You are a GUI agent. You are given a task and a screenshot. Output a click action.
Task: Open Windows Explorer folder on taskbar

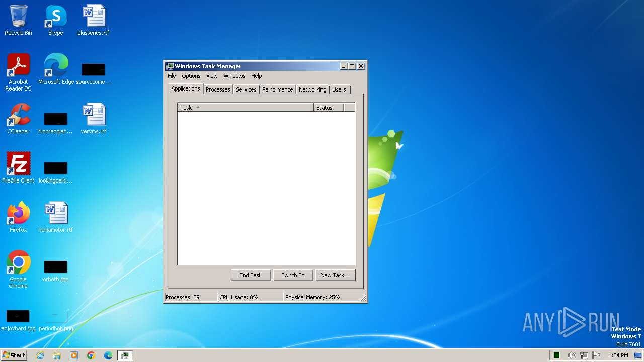point(57,355)
